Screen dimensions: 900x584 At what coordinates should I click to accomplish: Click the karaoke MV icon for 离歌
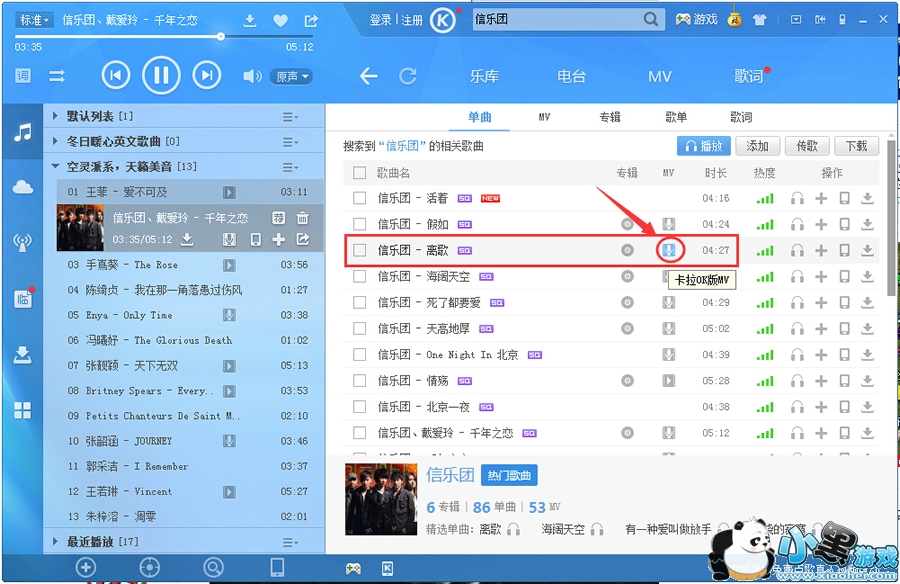coord(669,250)
